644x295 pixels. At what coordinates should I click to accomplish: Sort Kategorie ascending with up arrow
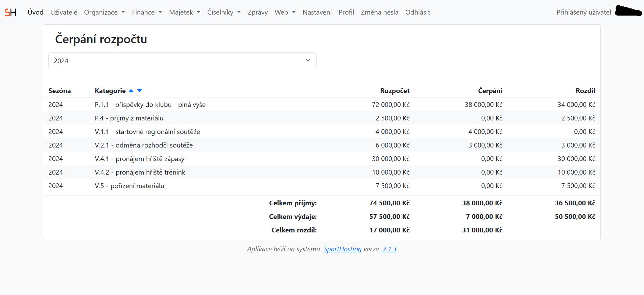click(131, 91)
